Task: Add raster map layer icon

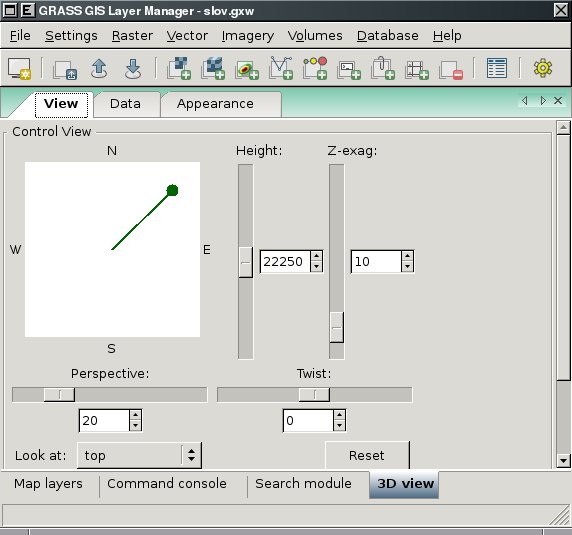Action: tap(179, 68)
